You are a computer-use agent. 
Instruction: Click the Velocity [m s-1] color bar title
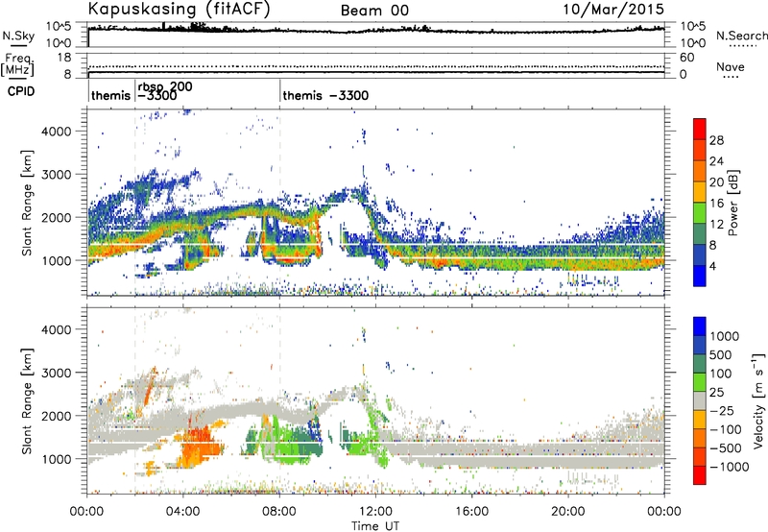[758, 400]
